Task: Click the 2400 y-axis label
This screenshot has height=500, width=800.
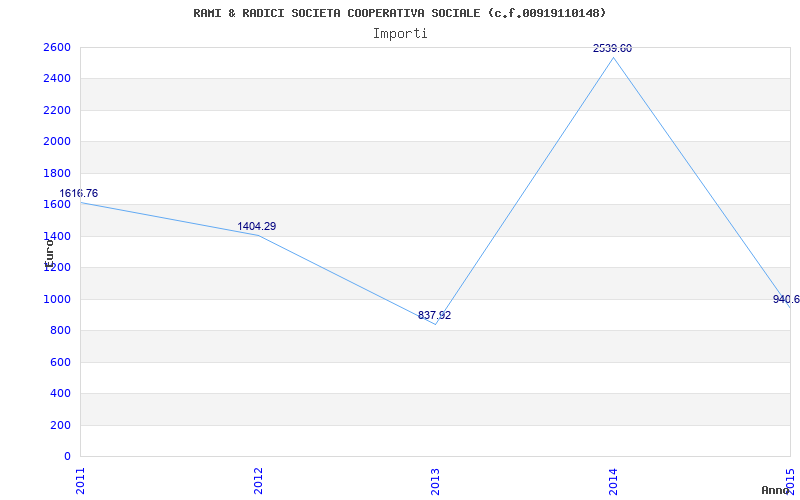Action: click(x=57, y=79)
